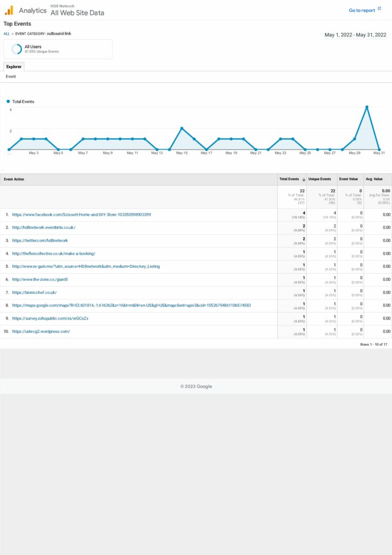Click the Google Analytics logo icon
The width and height of the screenshot is (392, 555).
[9, 10]
